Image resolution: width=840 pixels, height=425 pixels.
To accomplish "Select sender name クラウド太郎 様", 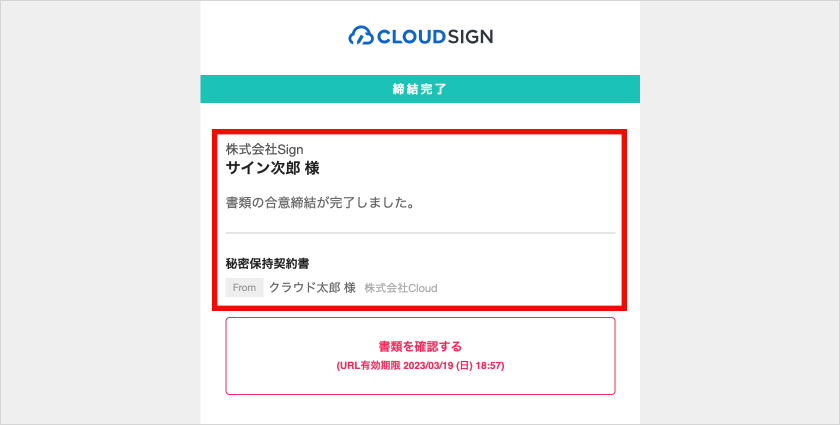I will pos(312,288).
